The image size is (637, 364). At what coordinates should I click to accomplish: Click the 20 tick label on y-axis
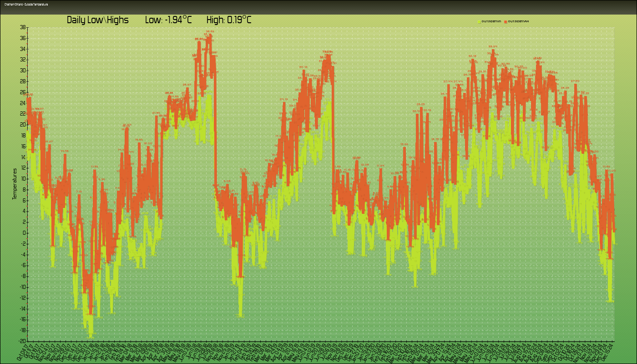[x=23, y=125]
